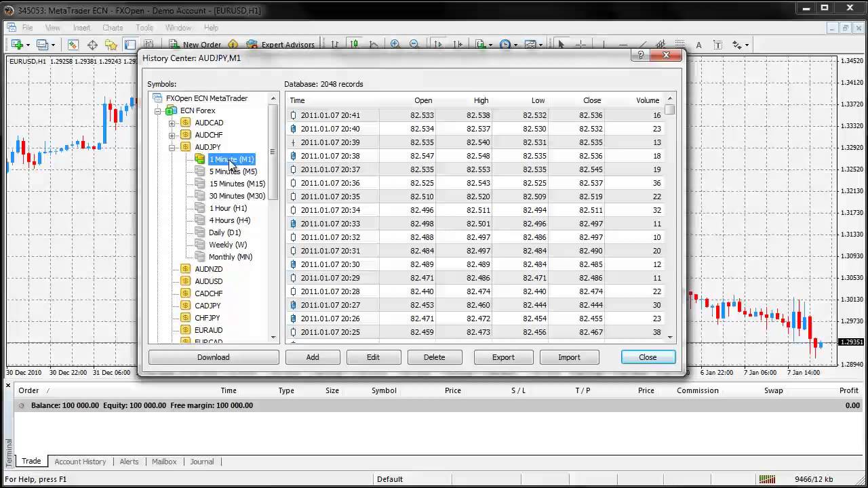Open the File menu

click(27, 28)
